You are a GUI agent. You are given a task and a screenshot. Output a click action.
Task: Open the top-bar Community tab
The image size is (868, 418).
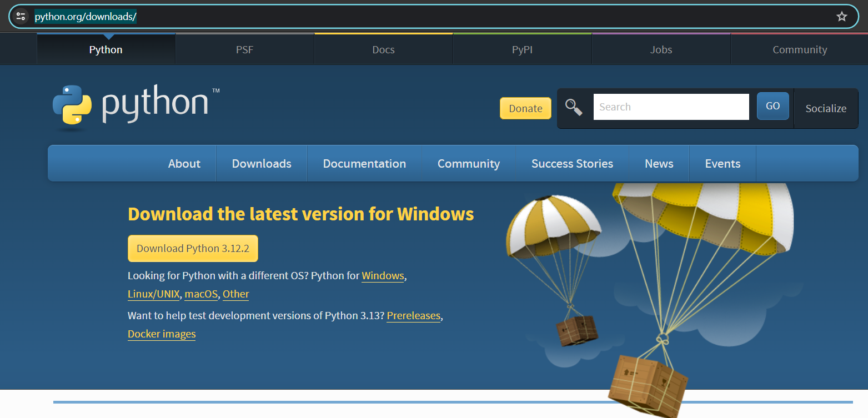pyautogui.click(x=800, y=49)
